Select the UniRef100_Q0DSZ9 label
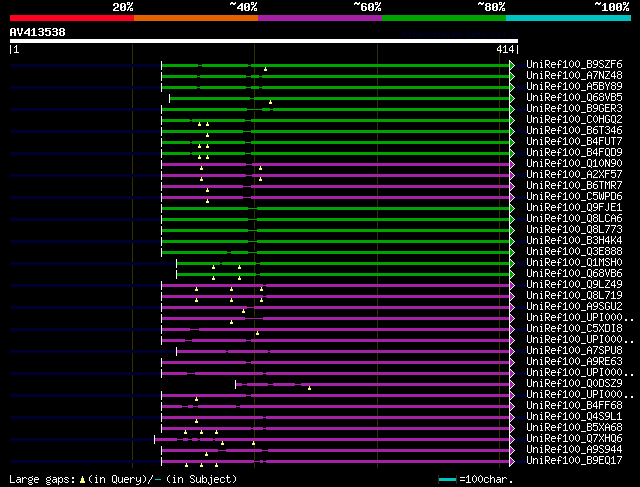 coord(574,384)
